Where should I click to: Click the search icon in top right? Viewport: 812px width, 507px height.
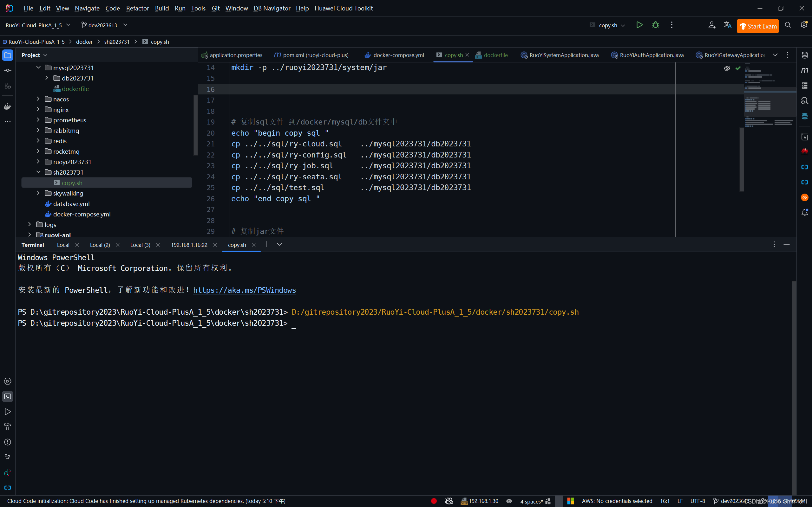(788, 24)
